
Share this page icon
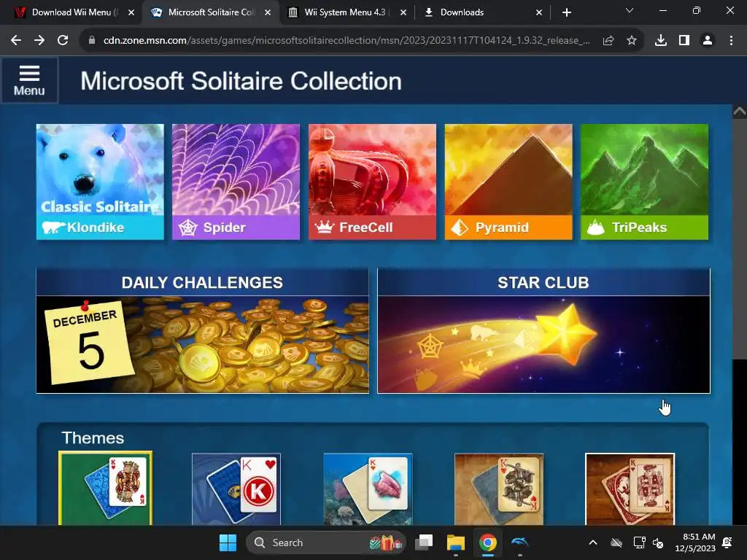608,41
